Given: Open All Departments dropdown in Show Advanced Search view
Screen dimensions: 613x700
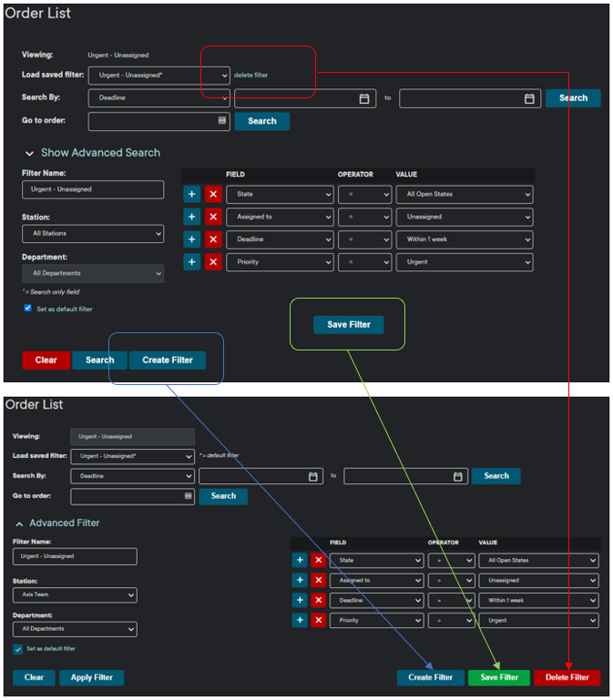Looking at the screenshot, I should coord(93,273).
